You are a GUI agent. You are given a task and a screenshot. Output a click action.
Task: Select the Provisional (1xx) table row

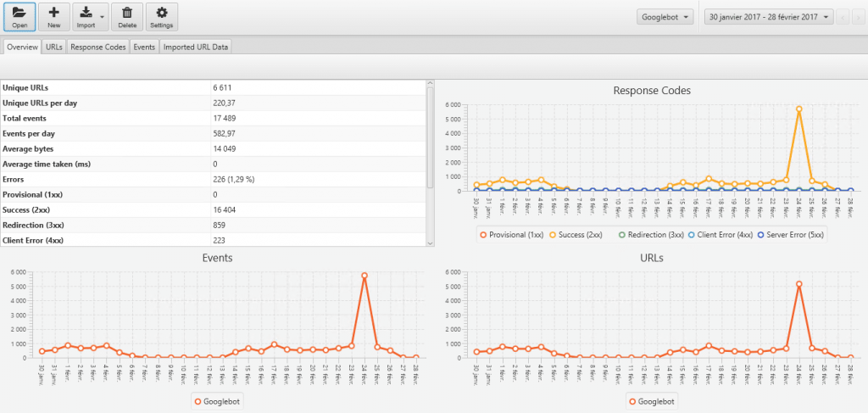coord(213,195)
